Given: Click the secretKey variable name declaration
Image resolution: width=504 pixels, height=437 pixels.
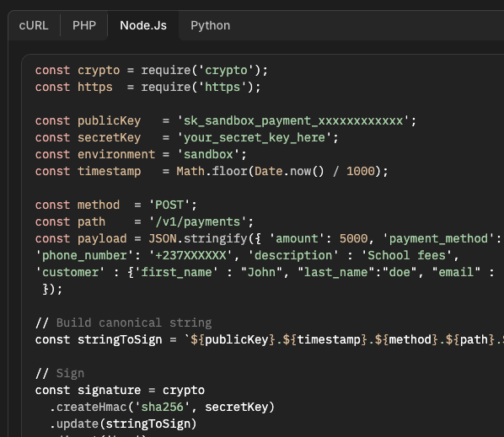Looking at the screenshot, I should 109,137.
